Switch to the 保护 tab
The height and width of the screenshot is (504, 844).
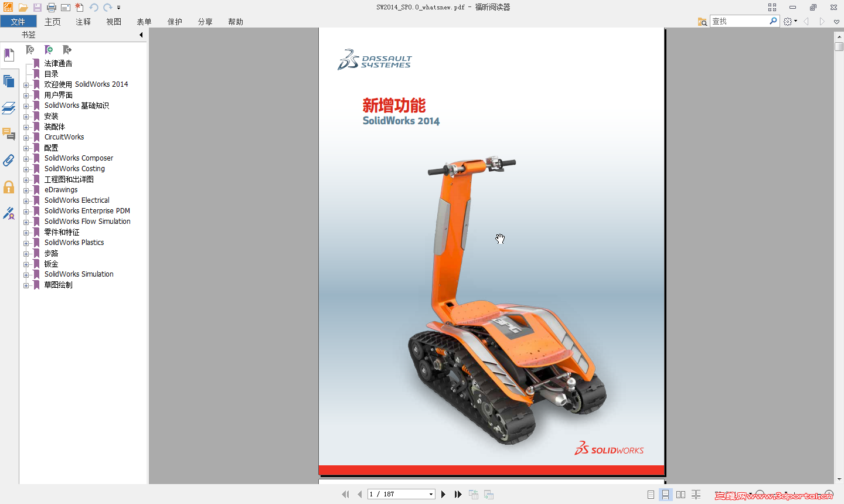coord(175,22)
